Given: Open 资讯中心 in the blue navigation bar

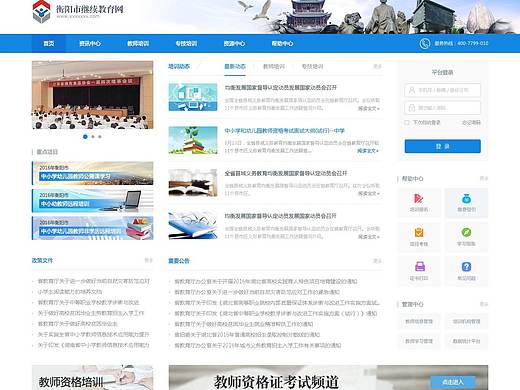Looking at the screenshot, I should [90, 43].
